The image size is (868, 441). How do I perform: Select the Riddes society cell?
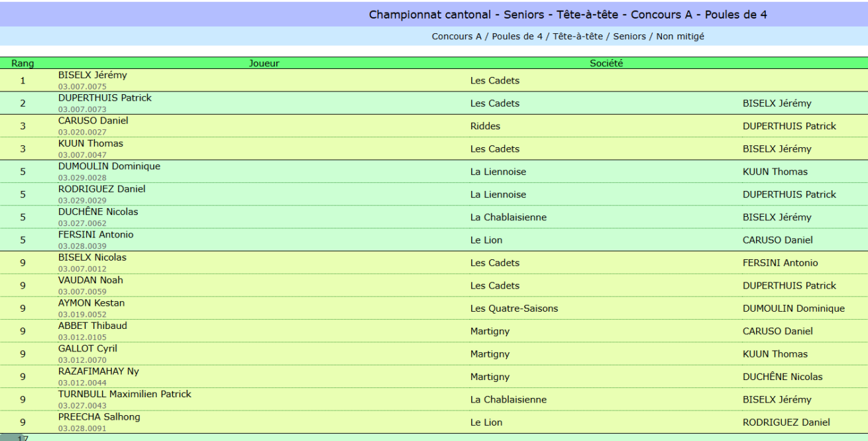tap(485, 126)
